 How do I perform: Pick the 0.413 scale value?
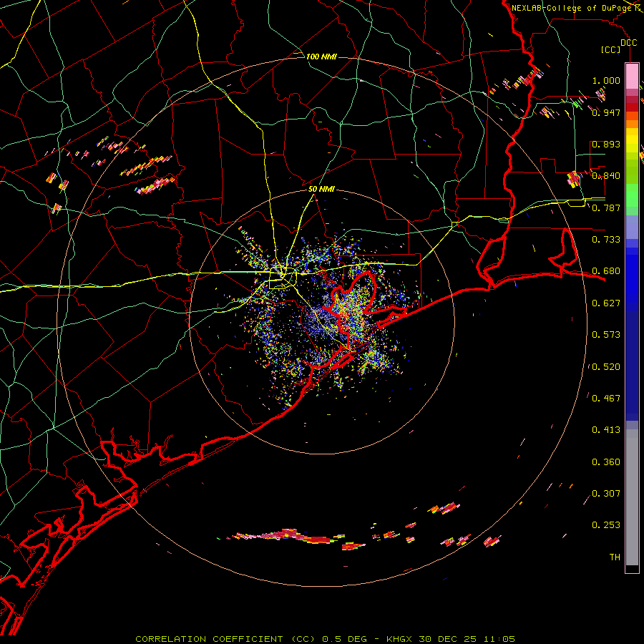pyautogui.click(x=606, y=430)
